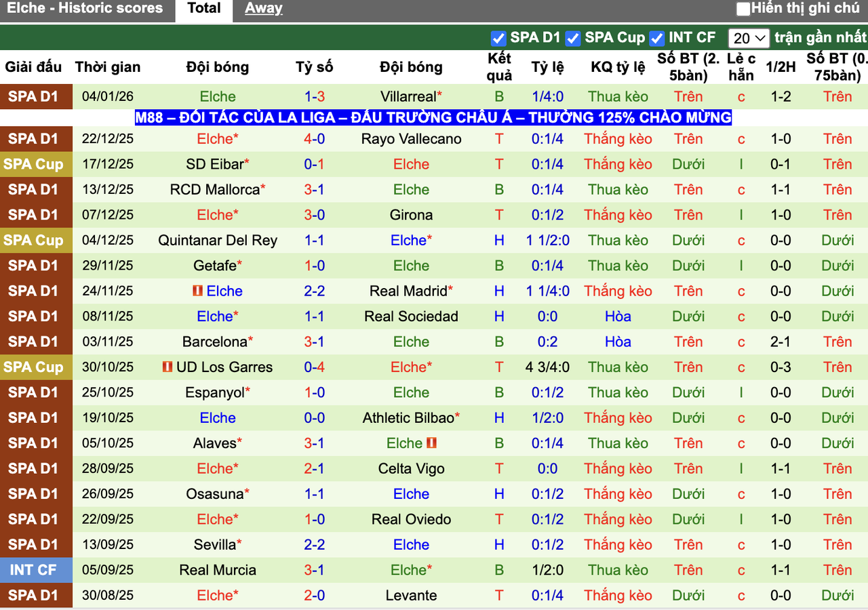Click the 1/2H column header

(781, 67)
